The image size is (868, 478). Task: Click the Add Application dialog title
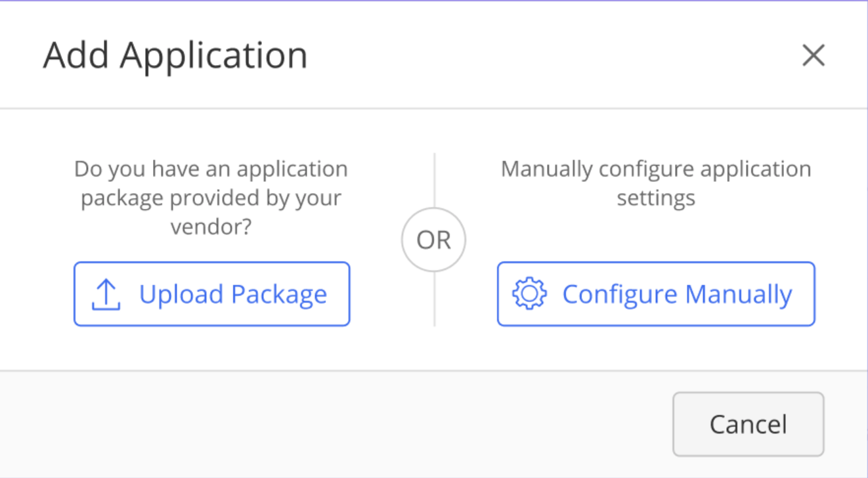(175, 56)
